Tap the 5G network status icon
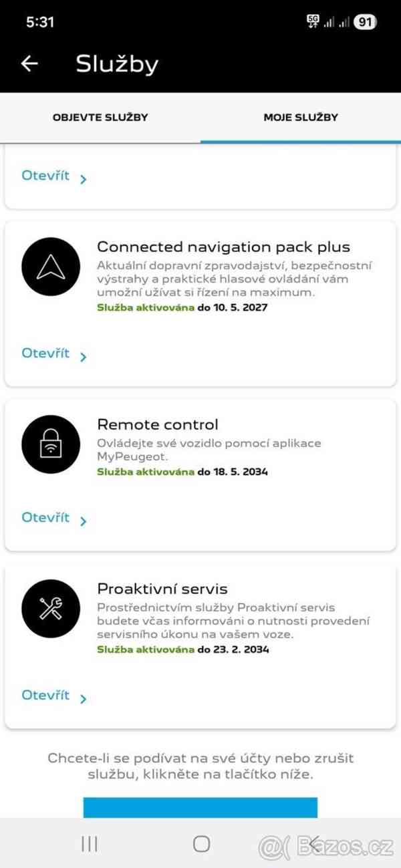Image resolution: width=401 pixels, height=868 pixels. [313, 21]
